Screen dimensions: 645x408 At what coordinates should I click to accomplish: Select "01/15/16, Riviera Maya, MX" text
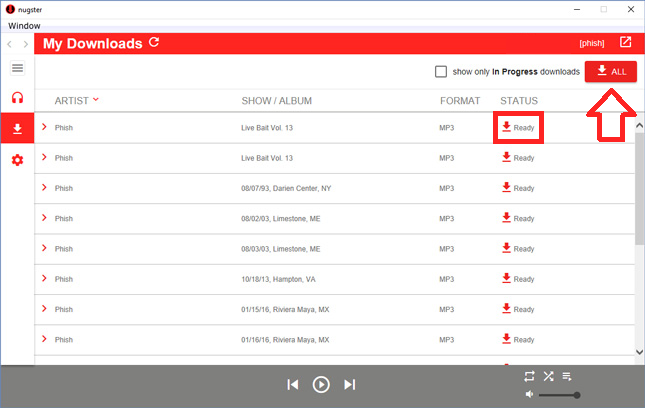[x=285, y=310]
